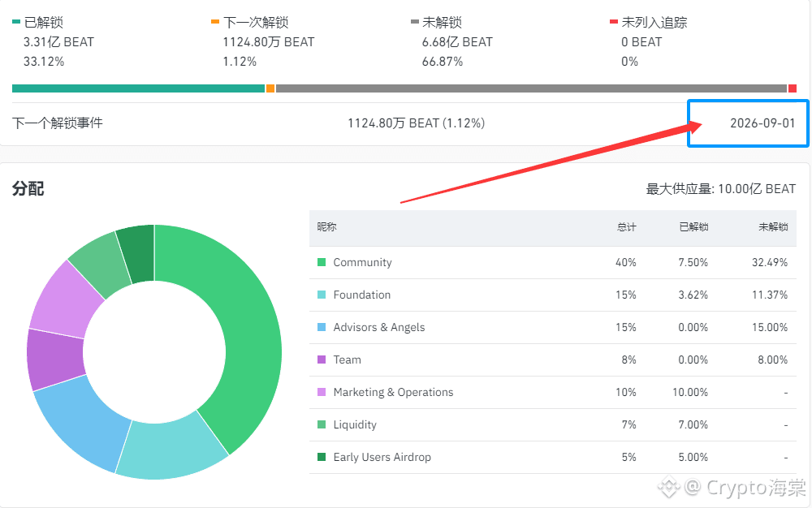Click the 3.31亿 BEAT value

click(x=58, y=42)
